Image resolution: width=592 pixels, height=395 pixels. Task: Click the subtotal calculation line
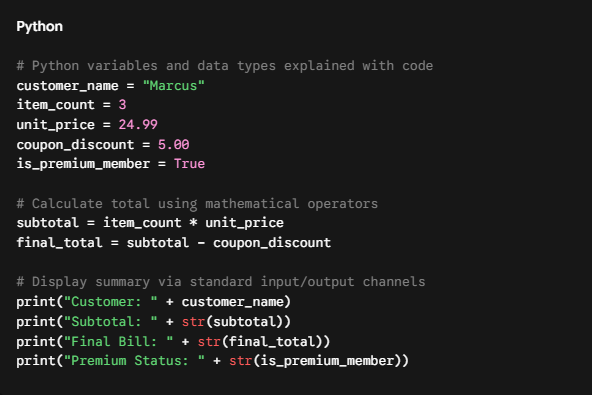(x=150, y=223)
